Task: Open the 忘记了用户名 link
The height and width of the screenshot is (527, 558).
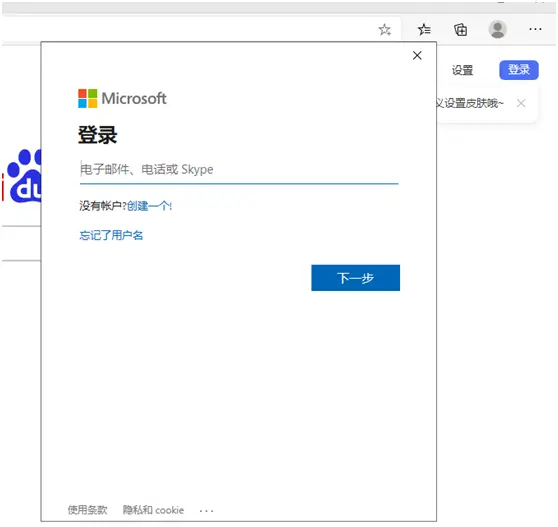Action: (111, 235)
